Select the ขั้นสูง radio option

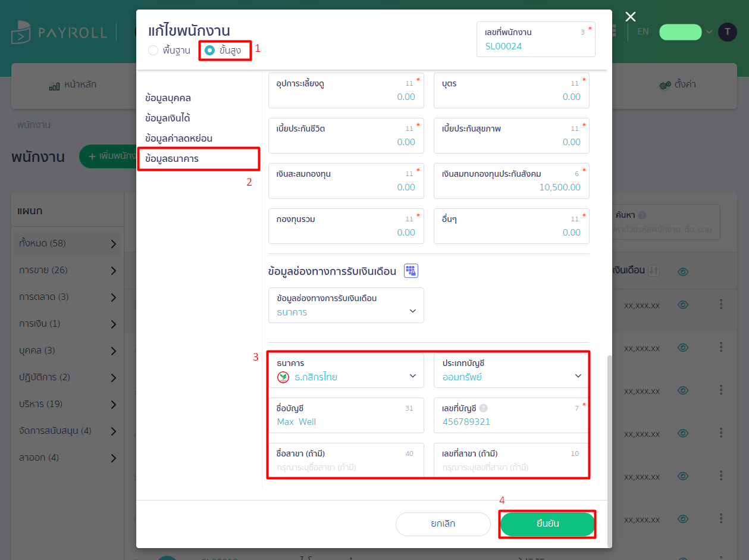coord(222,51)
